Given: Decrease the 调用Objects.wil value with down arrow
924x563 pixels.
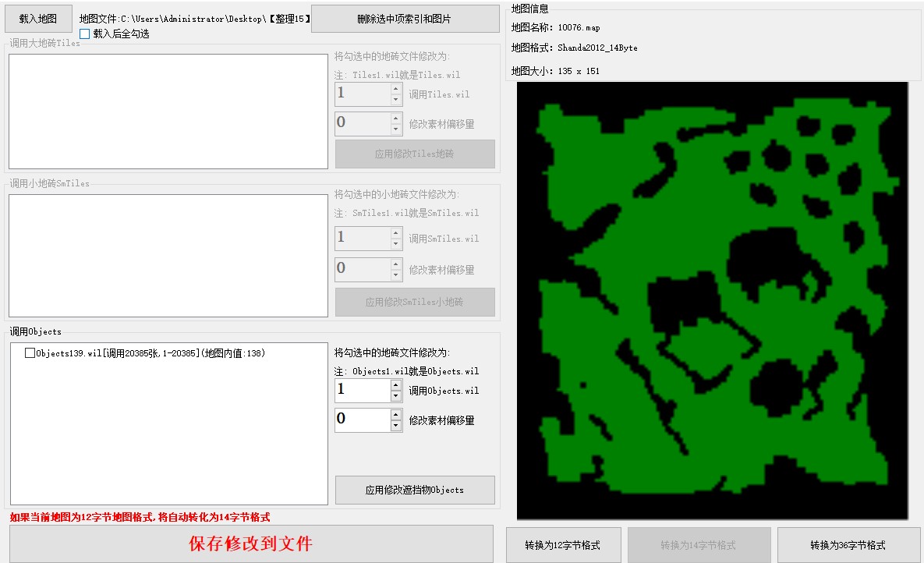Looking at the screenshot, I should pyautogui.click(x=396, y=396).
